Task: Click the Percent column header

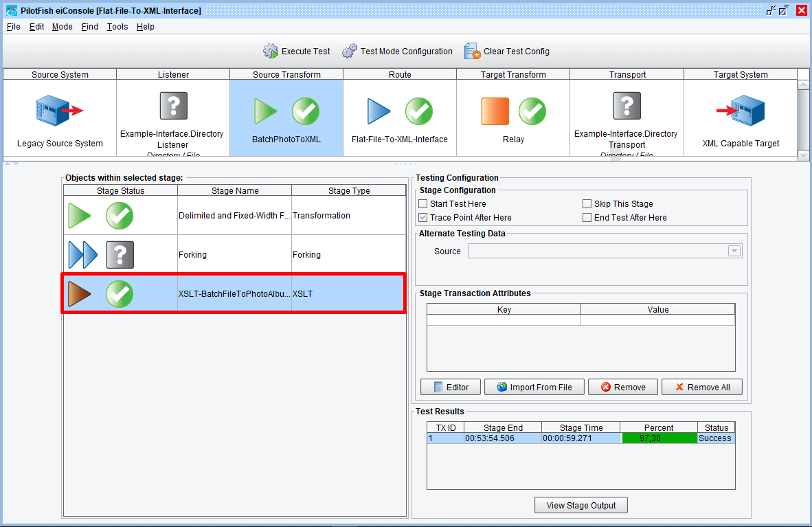Action: click(659, 427)
